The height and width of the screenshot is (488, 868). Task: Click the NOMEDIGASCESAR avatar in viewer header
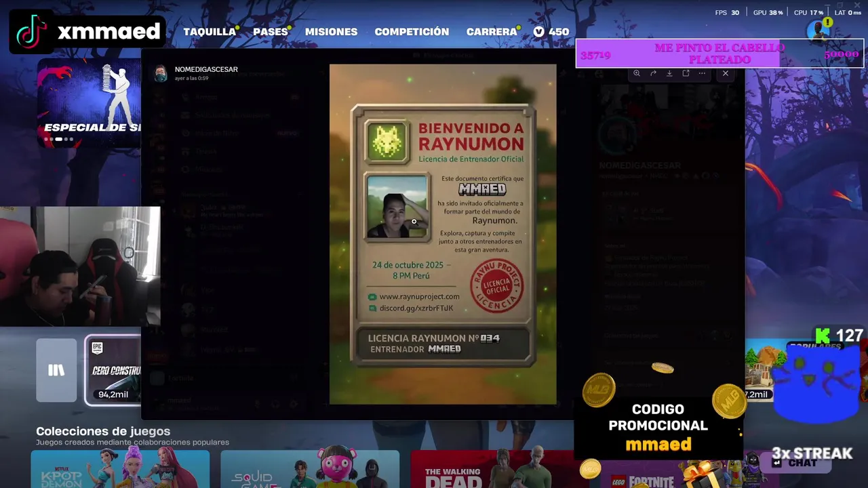(x=161, y=73)
